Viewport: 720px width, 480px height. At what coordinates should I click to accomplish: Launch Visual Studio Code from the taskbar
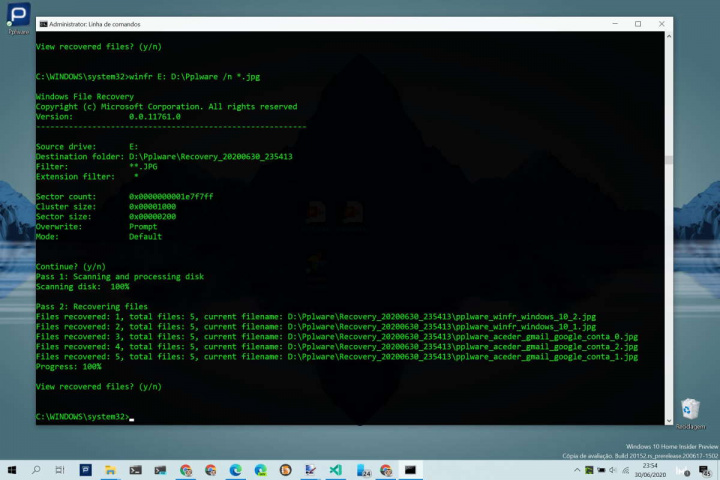[335, 469]
